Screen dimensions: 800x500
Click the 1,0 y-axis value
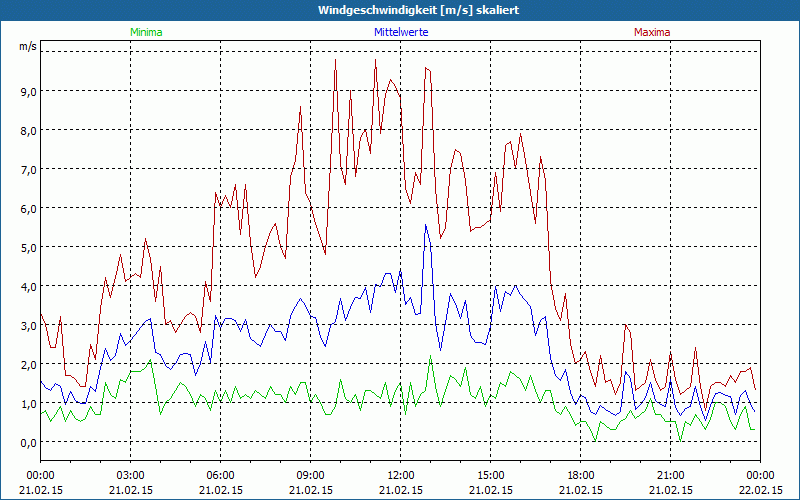click(x=28, y=404)
